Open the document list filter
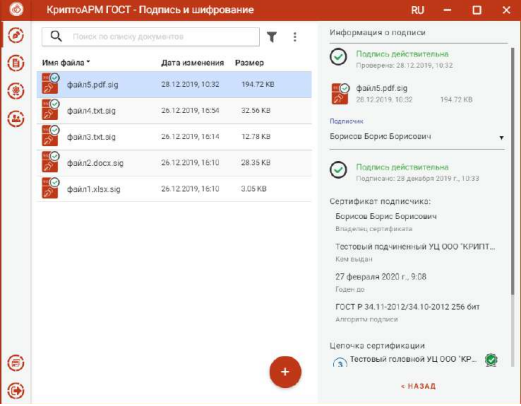Image resolution: width=521 pixels, height=406 pixels. [x=272, y=37]
